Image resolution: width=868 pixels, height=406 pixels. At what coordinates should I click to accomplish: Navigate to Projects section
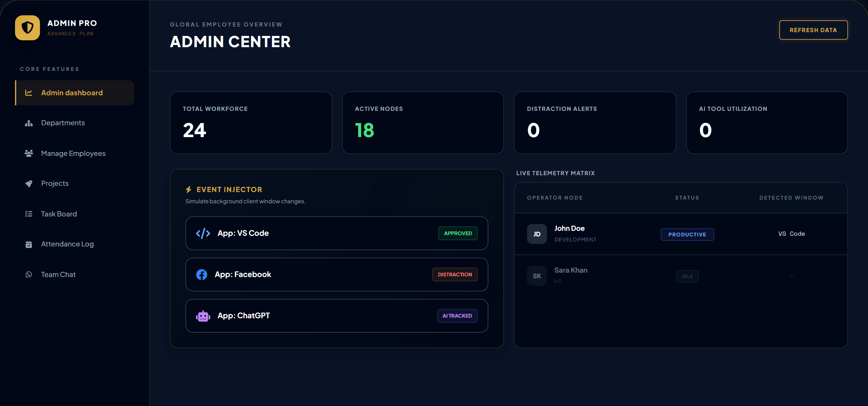click(75, 184)
